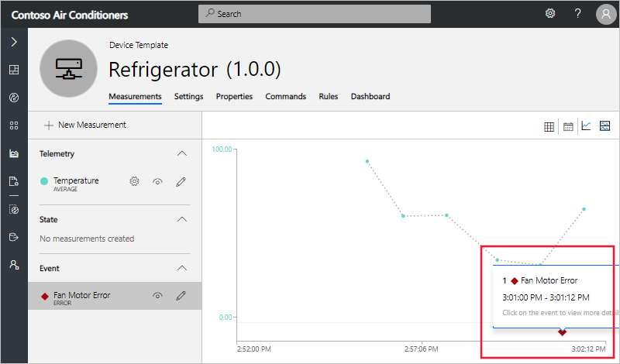Viewport: 620px width, 364px height.
Task: Edit the Temperature measurement with pencil icon
Action: click(x=181, y=181)
